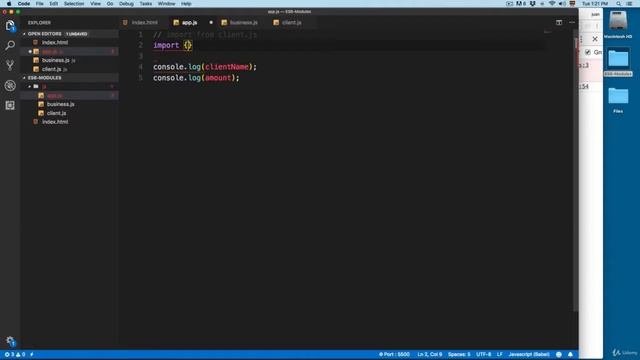
Task: Select the ES6-Modules desktop folder
Action: point(618,62)
